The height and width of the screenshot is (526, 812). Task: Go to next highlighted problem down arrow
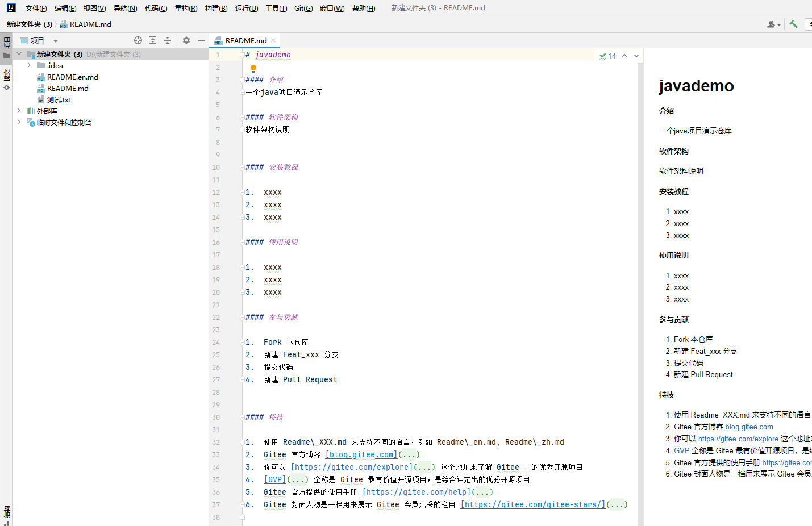(x=636, y=56)
